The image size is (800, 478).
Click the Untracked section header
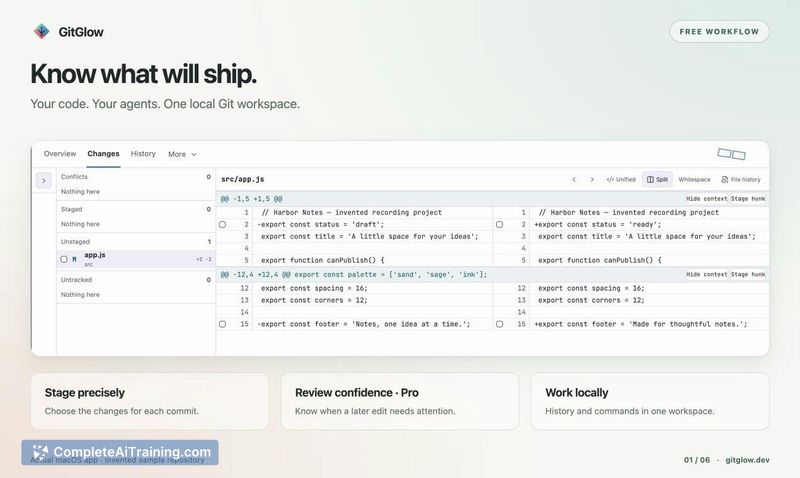click(136, 280)
